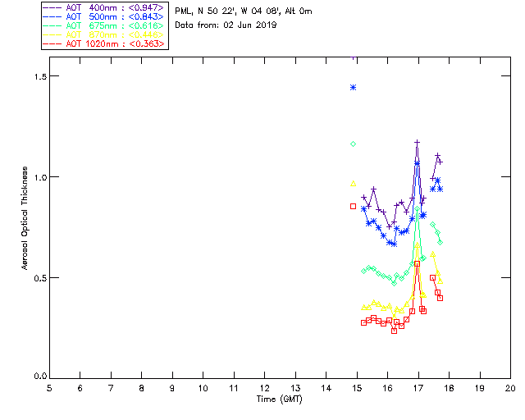This screenshot has width=525, height=420.
Task: Click the "Time (GMT)" x-axis label
Action: pyautogui.click(x=279, y=399)
